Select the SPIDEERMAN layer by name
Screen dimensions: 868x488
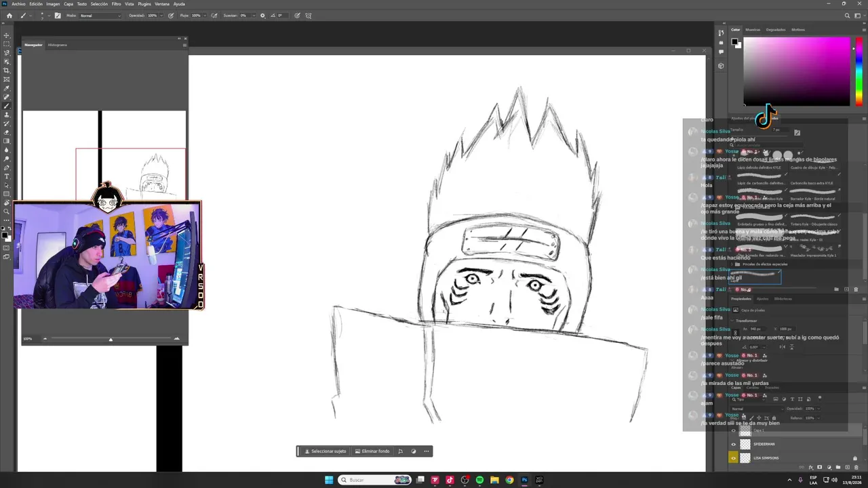tap(764, 445)
